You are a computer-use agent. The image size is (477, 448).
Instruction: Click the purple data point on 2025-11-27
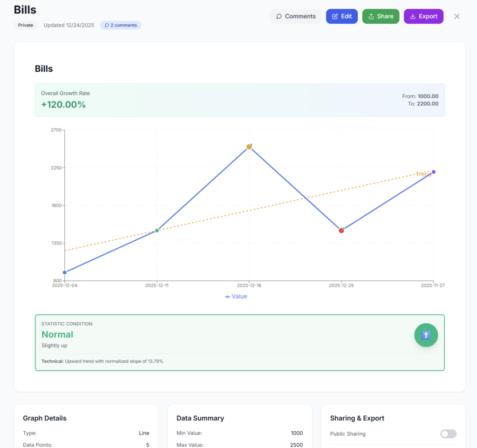pos(433,172)
